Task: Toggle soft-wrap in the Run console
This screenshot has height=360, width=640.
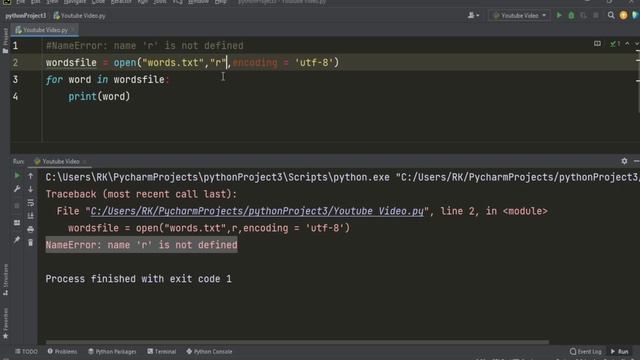Action: (x=31, y=202)
